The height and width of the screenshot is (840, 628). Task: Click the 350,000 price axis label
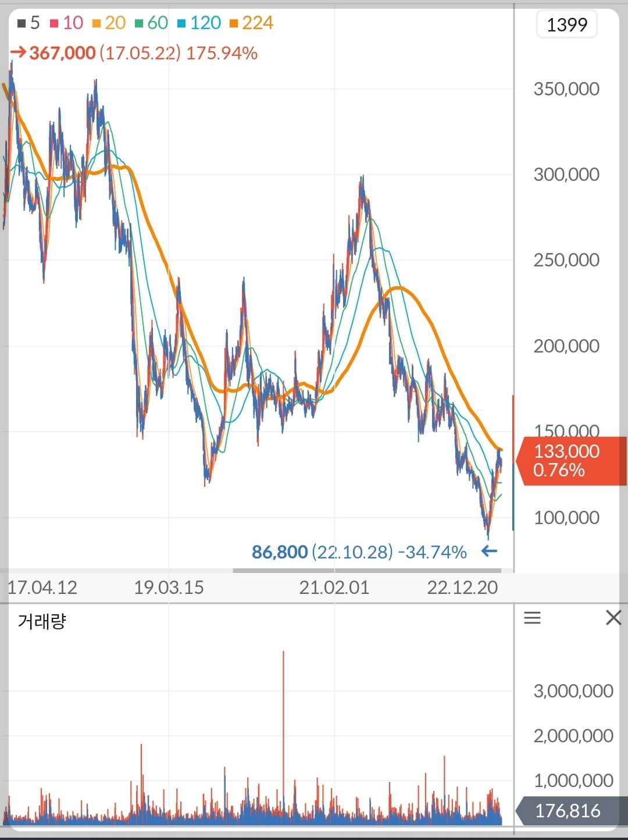566,89
